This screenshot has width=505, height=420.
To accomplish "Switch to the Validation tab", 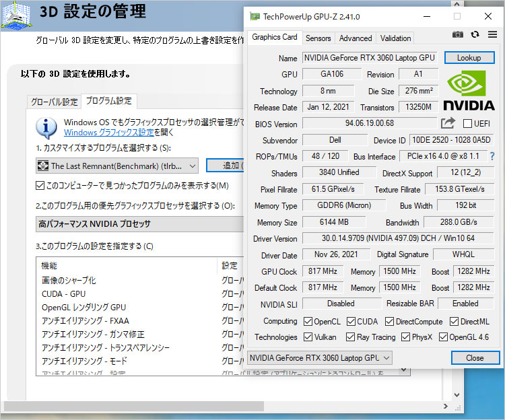I will tap(395, 38).
